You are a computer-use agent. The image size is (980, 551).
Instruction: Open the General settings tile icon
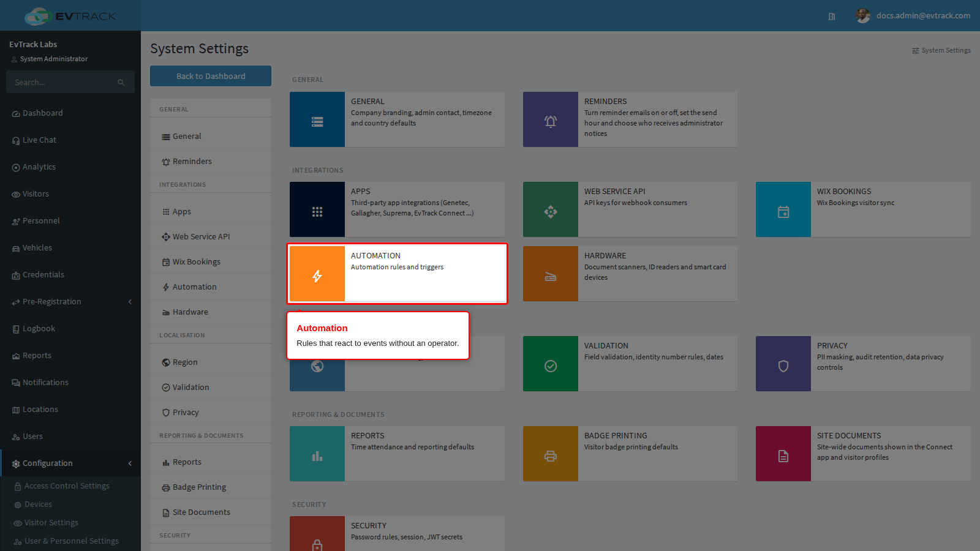pyautogui.click(x=317, y=119)
